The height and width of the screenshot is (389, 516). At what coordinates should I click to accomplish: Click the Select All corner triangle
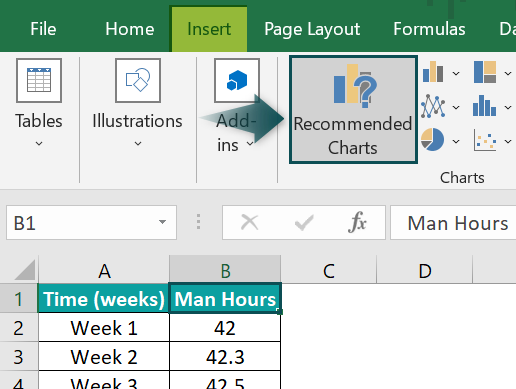(x=25, y=270)
